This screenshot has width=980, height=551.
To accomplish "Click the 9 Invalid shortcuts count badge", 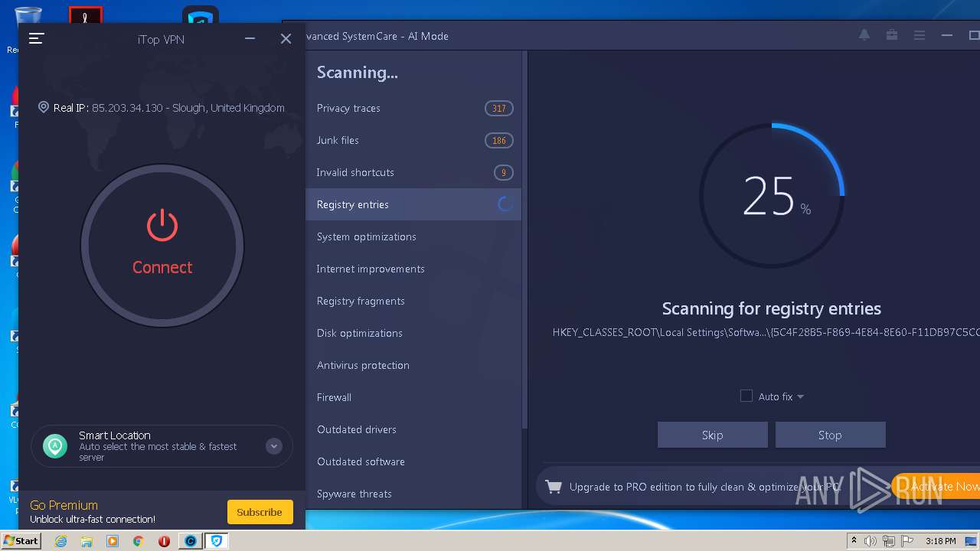I will (504, 172).
